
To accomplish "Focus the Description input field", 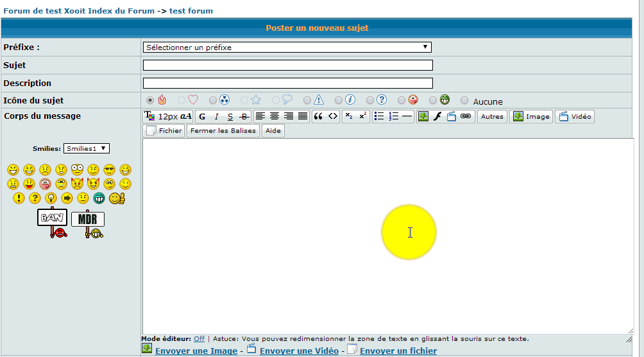I will point(288,83).
